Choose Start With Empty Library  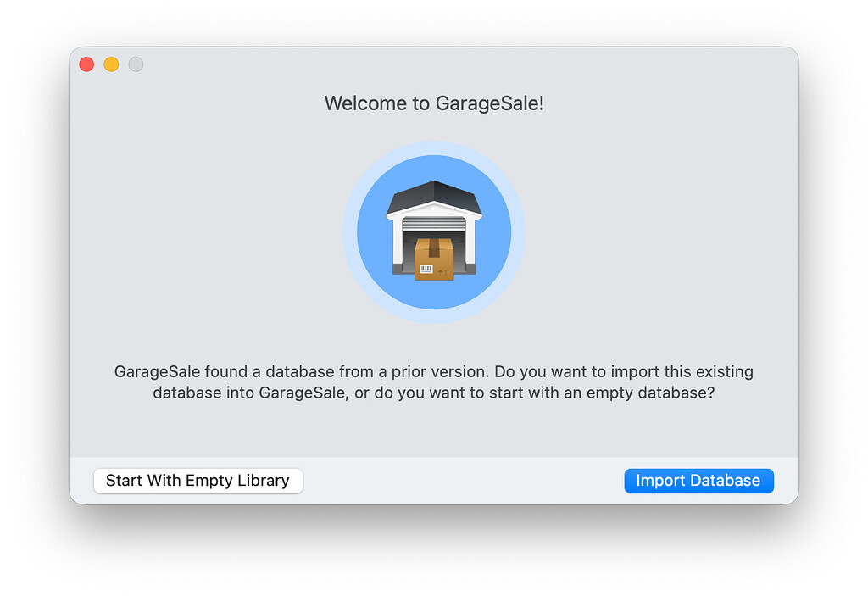point(198,481)
